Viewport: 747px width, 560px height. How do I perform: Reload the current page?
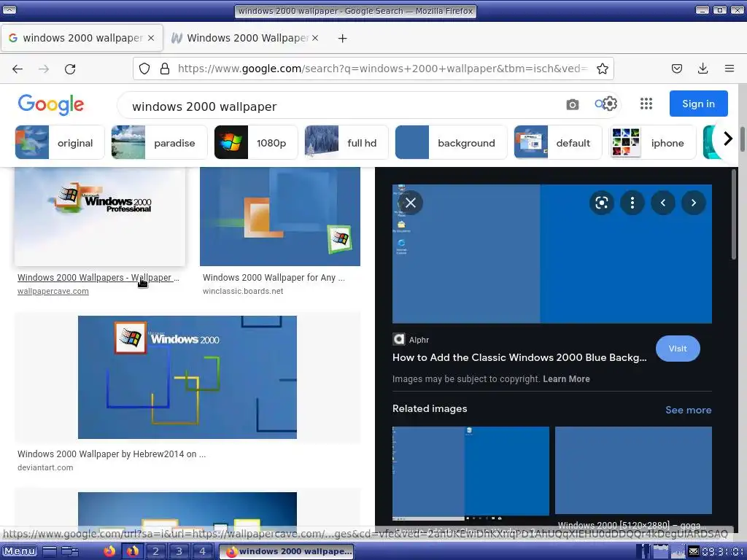pos(70,69)
